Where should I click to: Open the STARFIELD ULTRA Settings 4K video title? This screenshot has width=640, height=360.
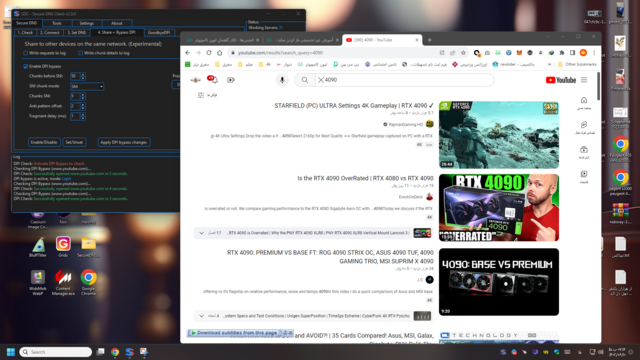(x=354, y=106)
